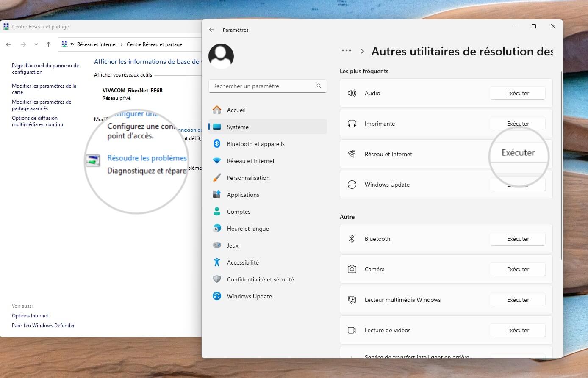Screen dimensions: 588x378
Task: Open Personnalisation settings
Action: (x=268, y=178)
